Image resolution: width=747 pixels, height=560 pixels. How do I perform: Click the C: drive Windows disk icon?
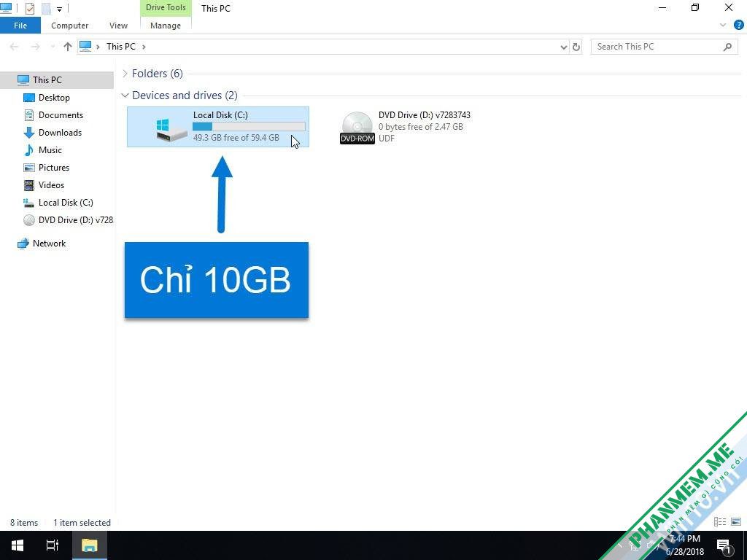coord(171,130)
